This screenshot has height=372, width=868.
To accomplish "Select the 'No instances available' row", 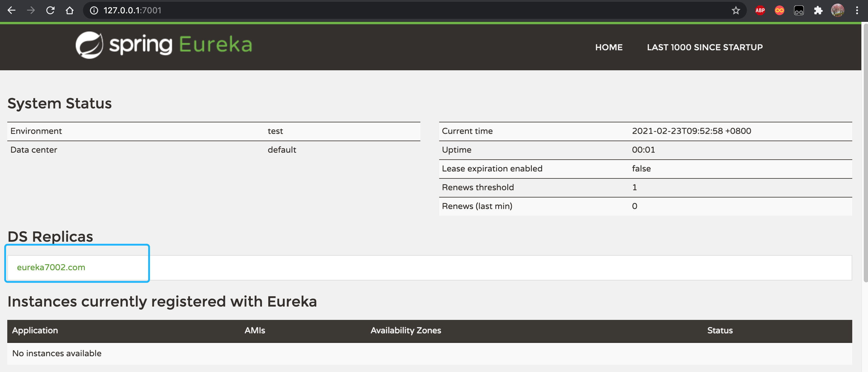I will (x=430, y=354).
